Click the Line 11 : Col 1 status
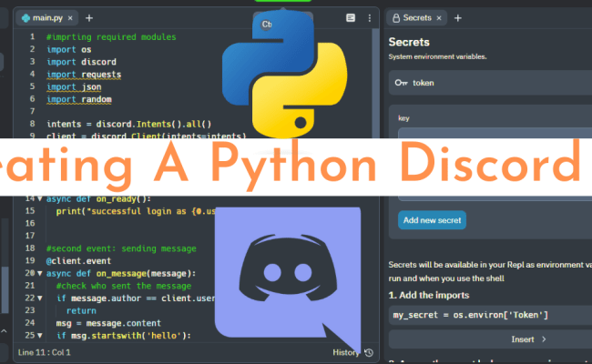This screenshot has height=364, width=592. click(x=45, y=352)
